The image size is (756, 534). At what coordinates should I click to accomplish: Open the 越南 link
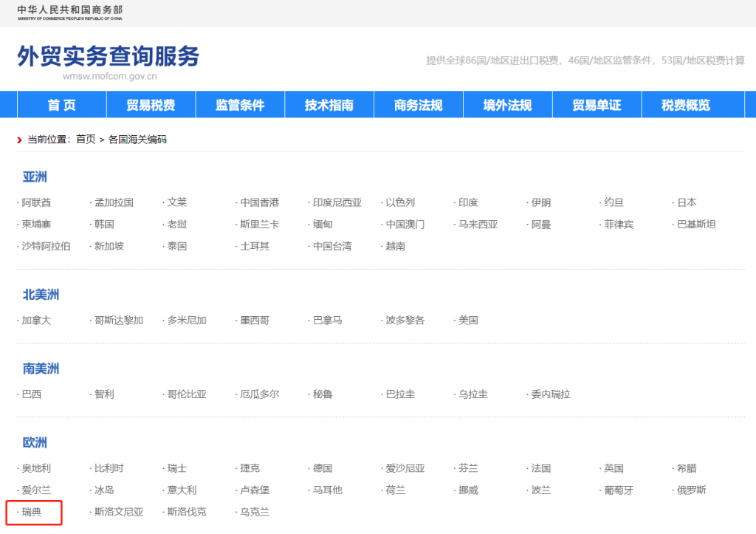click(x=396, y=246)
